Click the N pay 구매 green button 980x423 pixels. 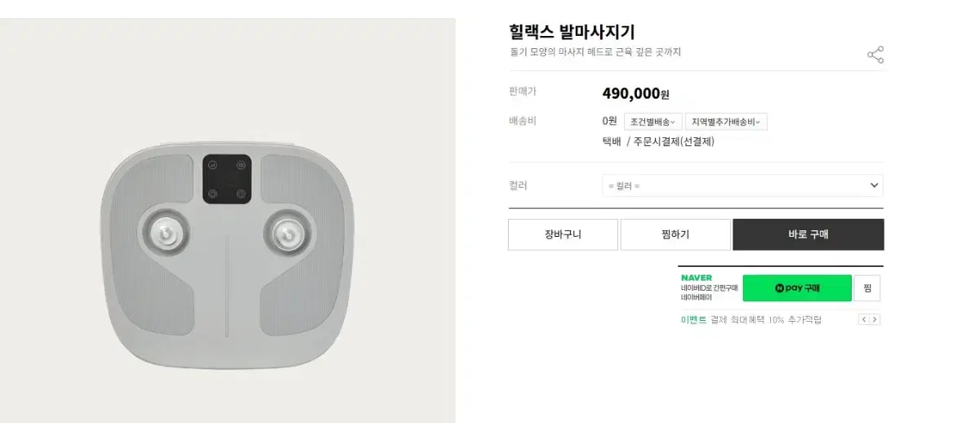[x=797, y=288]
